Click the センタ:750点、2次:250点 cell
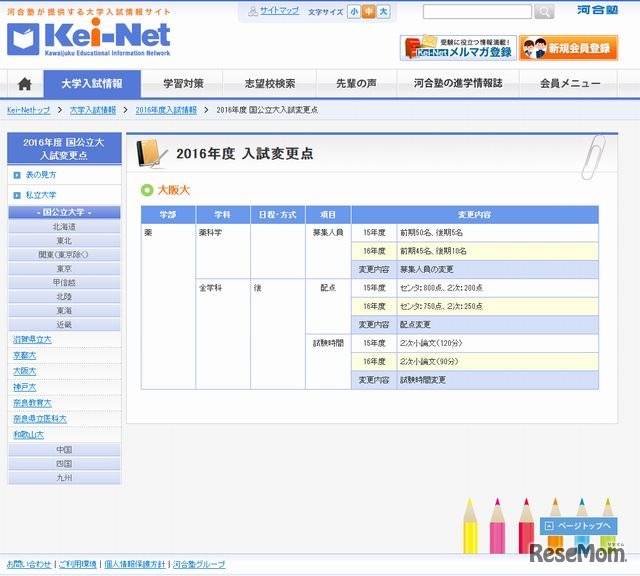Image resolution: width=640 pixels, height=576 pixels. tap(498, 306)
